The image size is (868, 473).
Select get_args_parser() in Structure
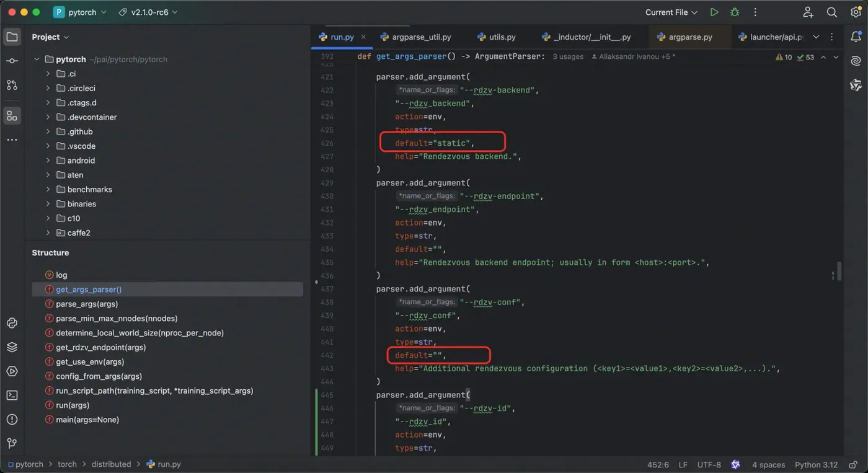[167, 290]
